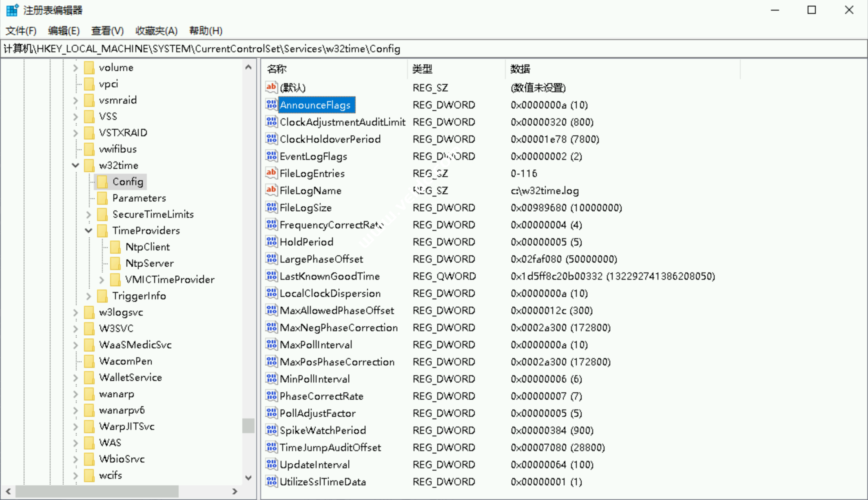Open the 编辑(E) menu

click(63, 31)
